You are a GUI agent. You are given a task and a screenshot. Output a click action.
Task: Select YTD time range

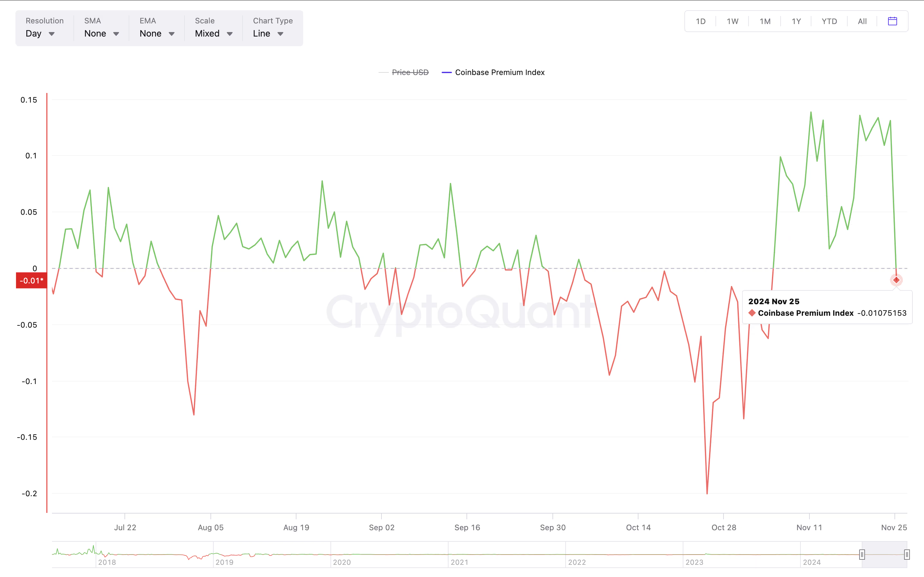pos(829,21)
